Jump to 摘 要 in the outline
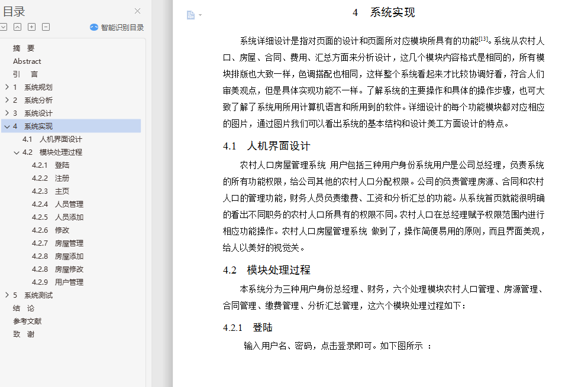 pos(24,48)
